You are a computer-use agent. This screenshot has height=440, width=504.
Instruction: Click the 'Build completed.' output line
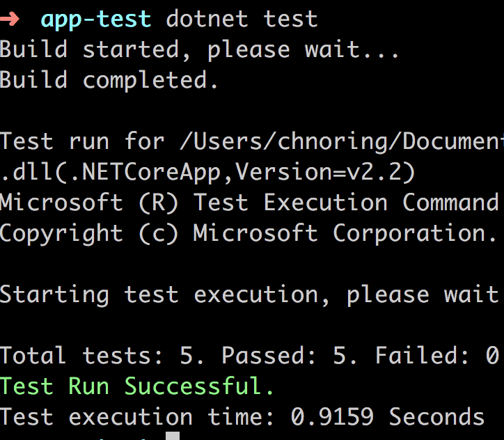pyautogui.click(x=109, y=81)
